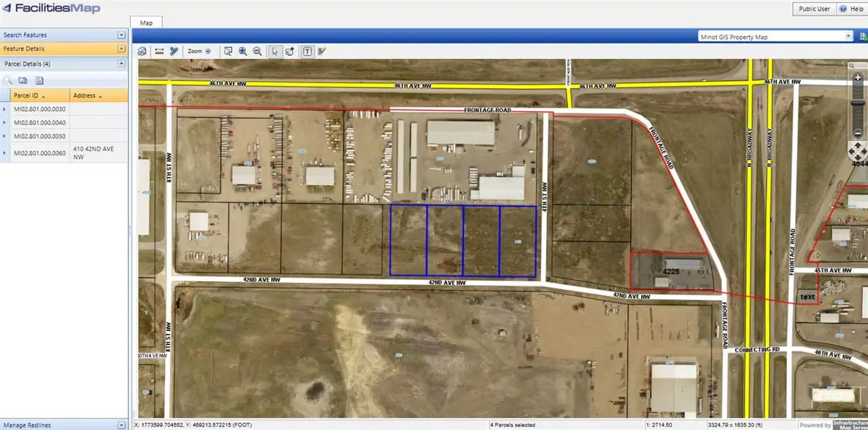Switch to the Map tab
The width and height of the screenshot is (868, 430).
tap(147, 22)
